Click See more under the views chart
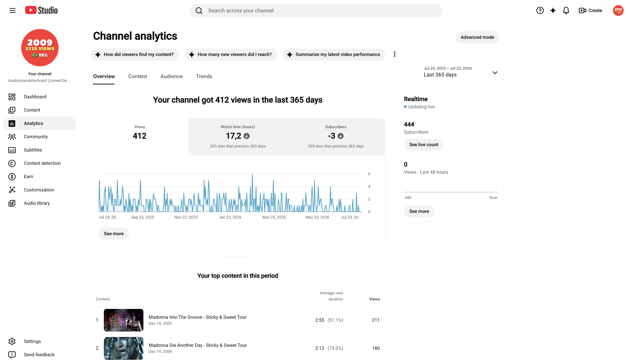632x364 pixels. tap(114, 234)
